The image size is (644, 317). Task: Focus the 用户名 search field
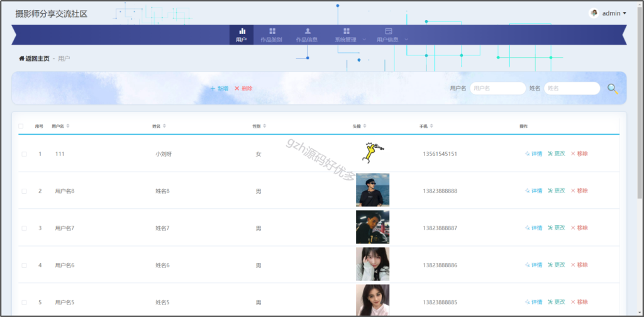coord(498,88)
